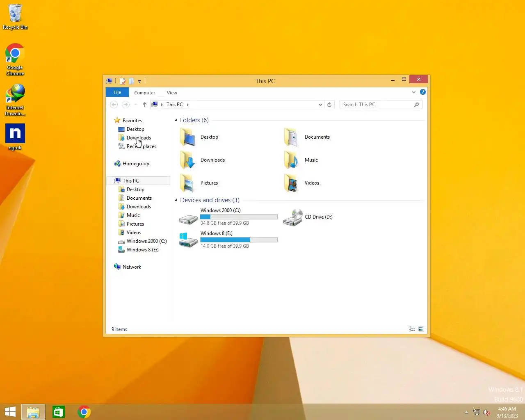The width and height of the screenshot is (525, 420).
Task: Open the Start button on taskbar
Action: tap(10, 412)
